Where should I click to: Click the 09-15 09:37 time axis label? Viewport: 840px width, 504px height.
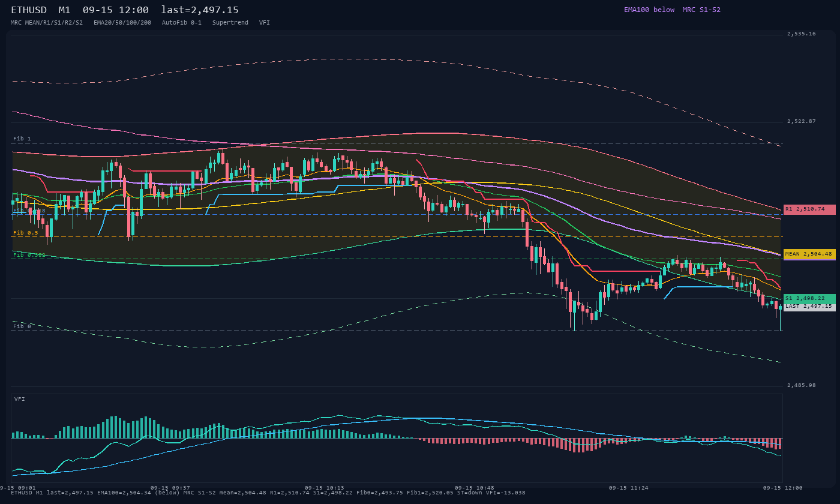click(x=170, y=488)
